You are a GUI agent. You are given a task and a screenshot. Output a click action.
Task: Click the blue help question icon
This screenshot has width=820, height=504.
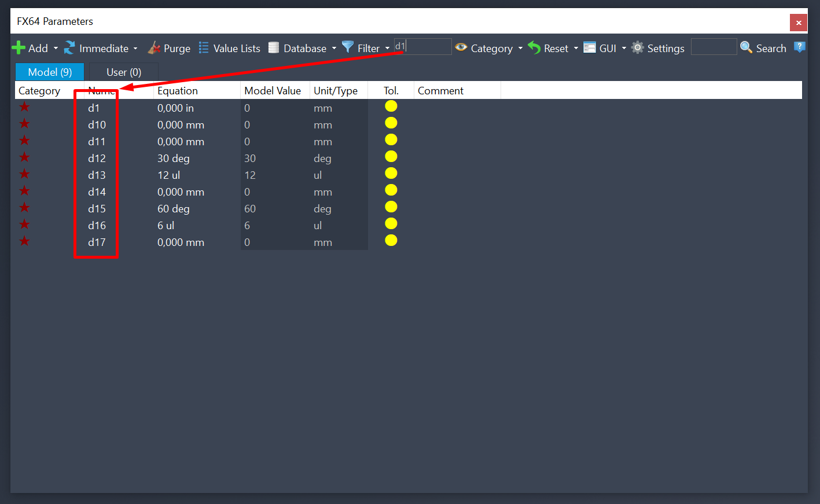[800, 47]
